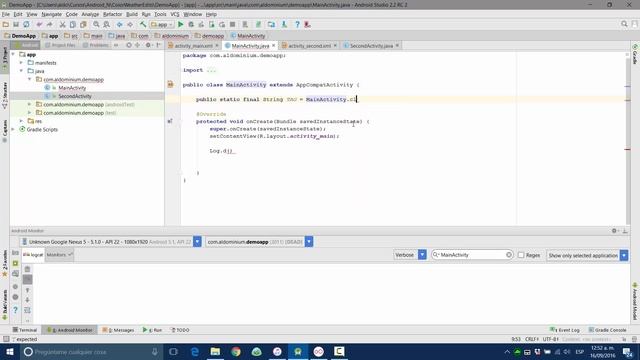The height and width of the screenshot is (360, 640).
Task: Open the process selector dropdown
Action: pyautogui.click(x=309, y=242)
